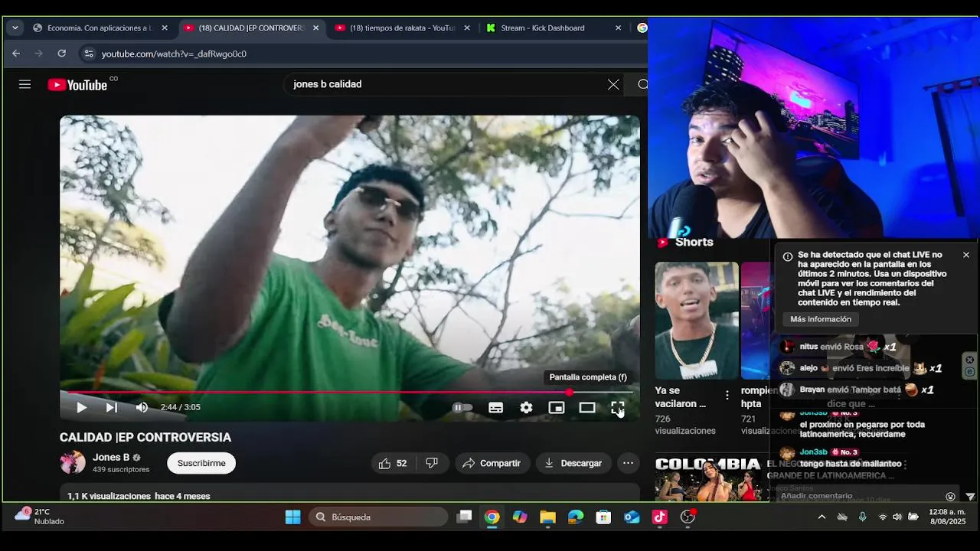This screenshot has height=551, width=980.
Task: Close the CALIDAD EP CONTROVERSIA tab
Action: (315, 28)
